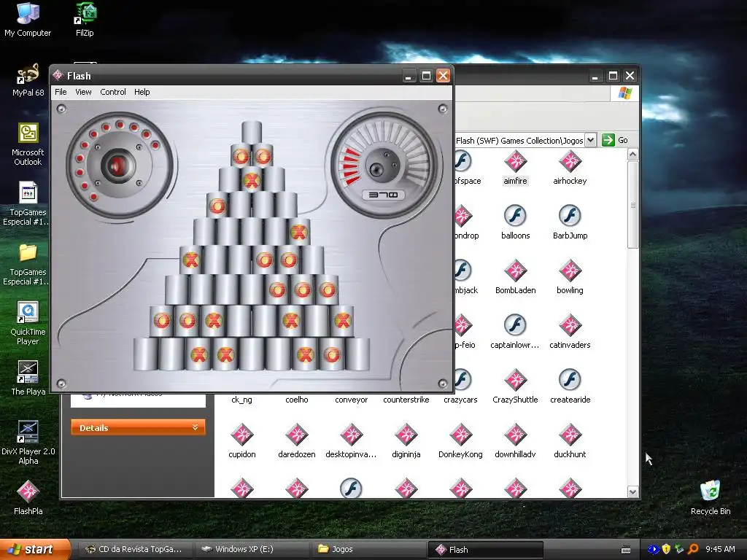747x560 pixels.
Task: Click the Start button
Action: tap(35, 549)
